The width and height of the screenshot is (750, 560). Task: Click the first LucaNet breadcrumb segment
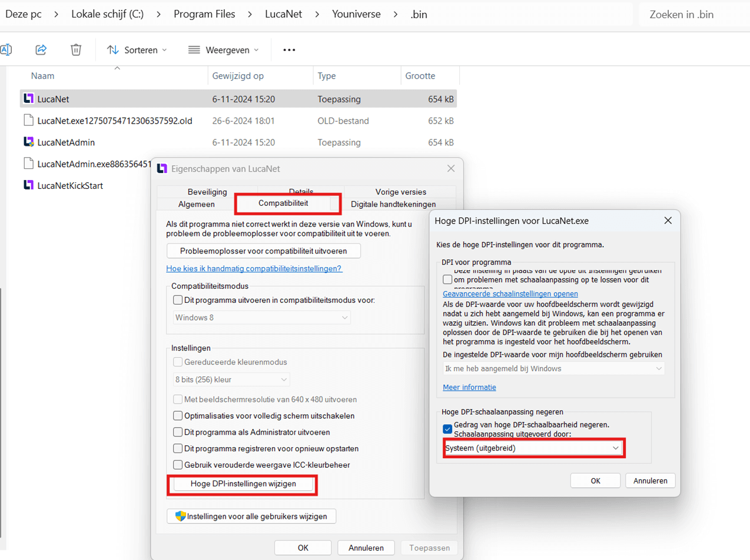[283, 14]
